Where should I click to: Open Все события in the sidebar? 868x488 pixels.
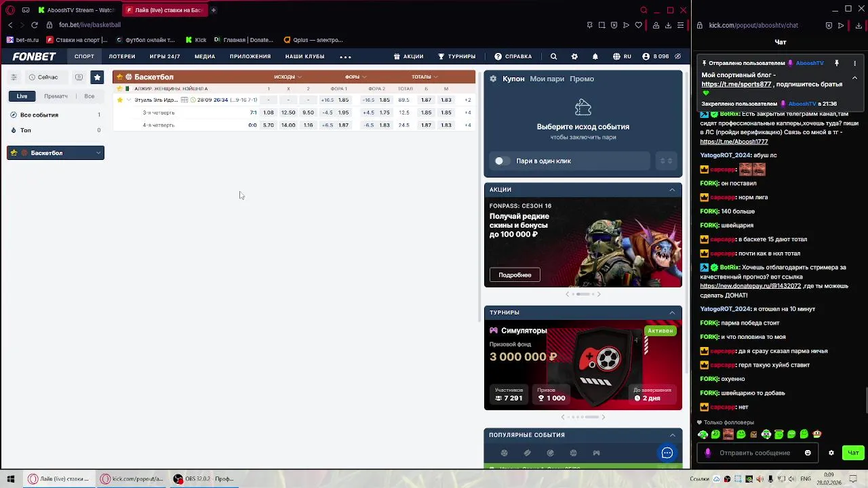pyautogui.click(x=55, y=115)
